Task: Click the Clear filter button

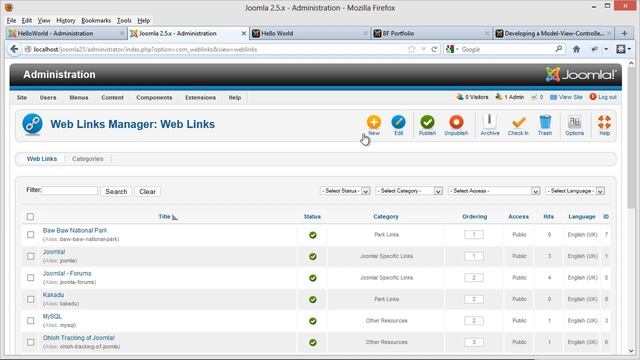Action: (x=147, y=191)
